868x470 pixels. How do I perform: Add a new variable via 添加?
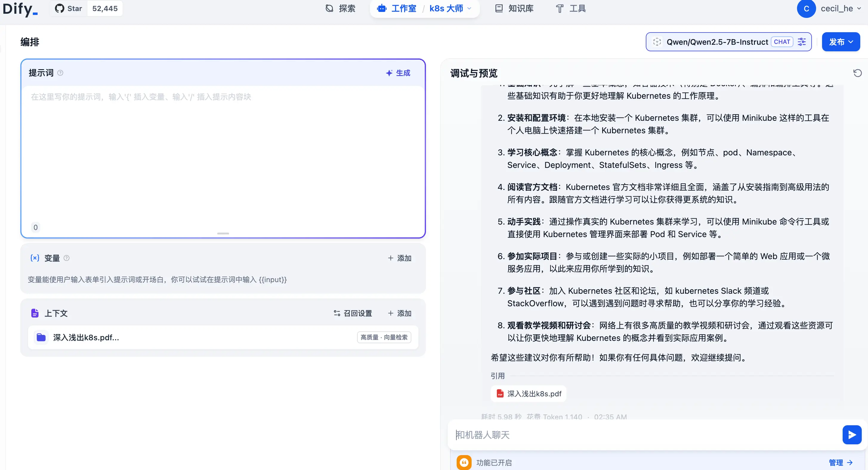tap(400, 258)
